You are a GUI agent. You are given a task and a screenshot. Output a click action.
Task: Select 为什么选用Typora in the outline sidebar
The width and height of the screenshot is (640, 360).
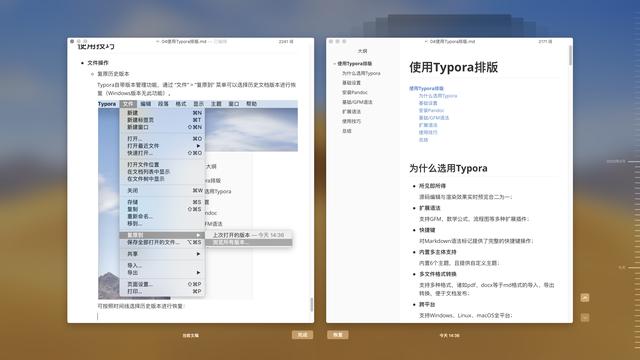(361, 73)
